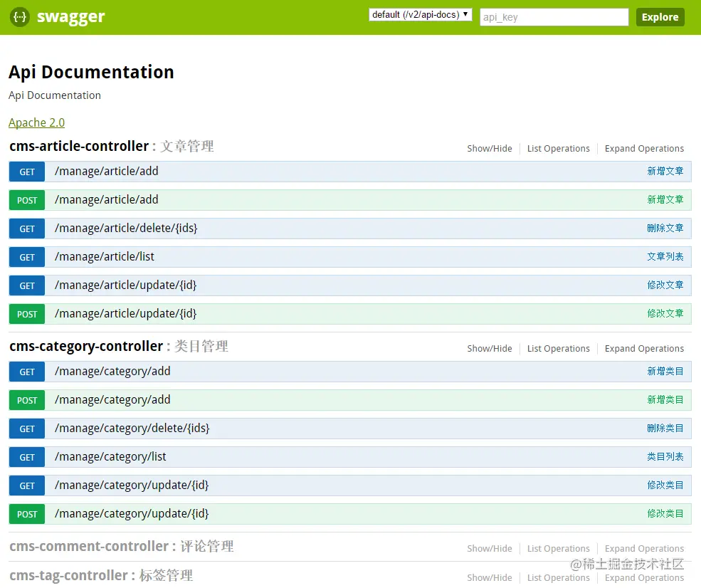Click 修改文章 on the GET article row

pos(665,285)
